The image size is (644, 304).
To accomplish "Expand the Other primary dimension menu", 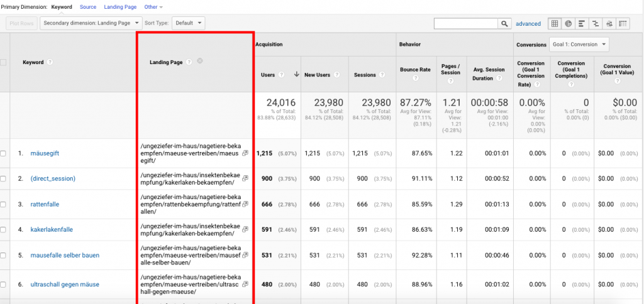I will 153,7.
